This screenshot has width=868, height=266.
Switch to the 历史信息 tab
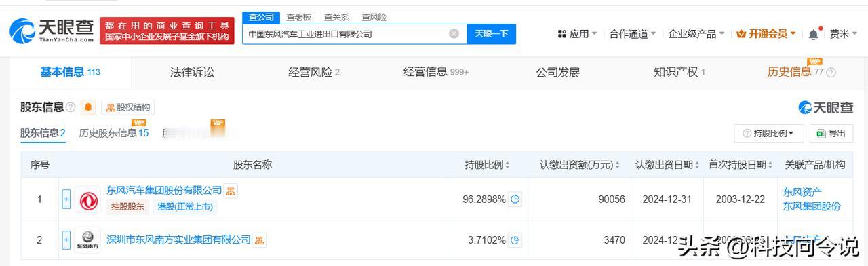795,72
